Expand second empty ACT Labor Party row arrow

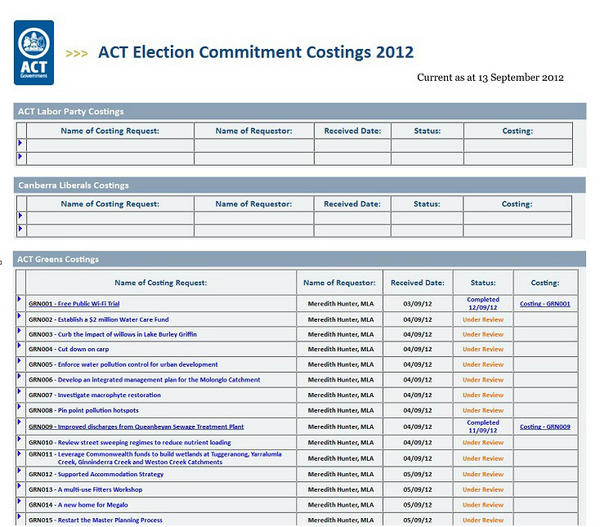point(20,156)
